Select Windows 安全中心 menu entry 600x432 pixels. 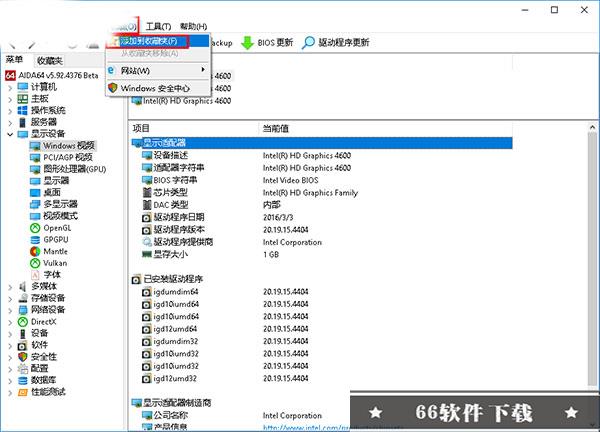click(158, 88)
